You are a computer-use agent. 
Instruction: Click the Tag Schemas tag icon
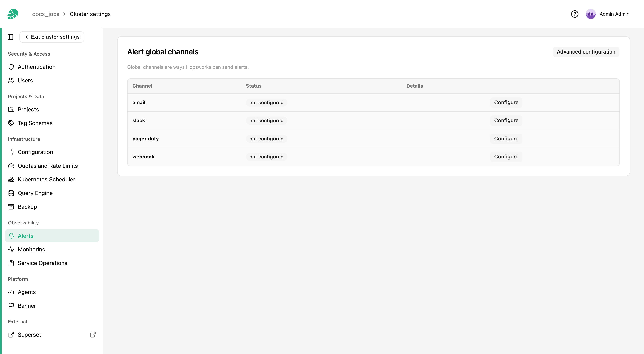[x=11, y=123]
